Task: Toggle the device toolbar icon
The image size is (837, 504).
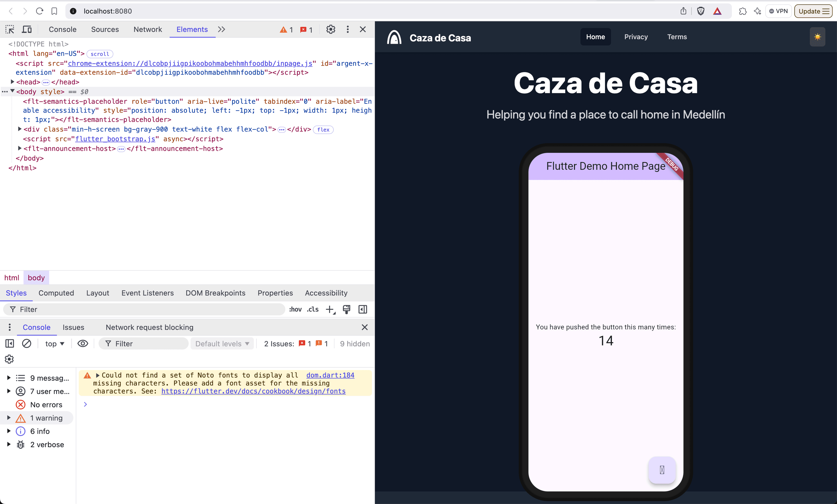Action: click(x=26, y=30)
